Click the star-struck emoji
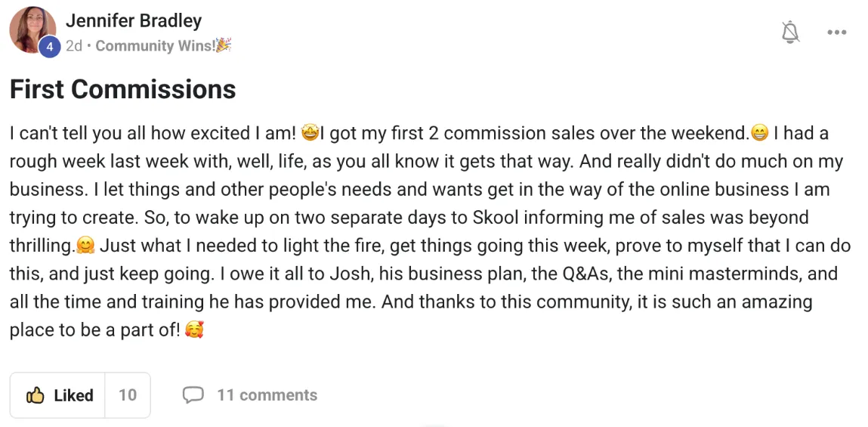The width and height of the screenshot is (868, 427). (309, 134)
